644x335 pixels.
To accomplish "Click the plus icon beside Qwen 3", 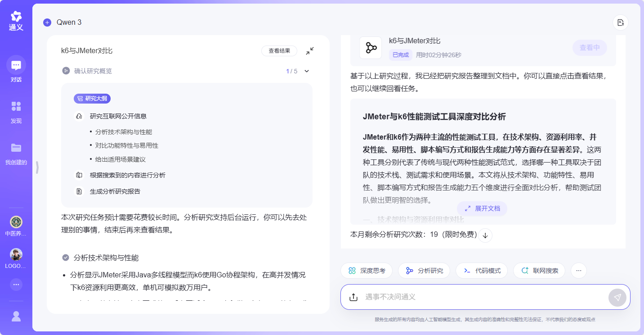I will pyautogui.click(x=47, y=23).
